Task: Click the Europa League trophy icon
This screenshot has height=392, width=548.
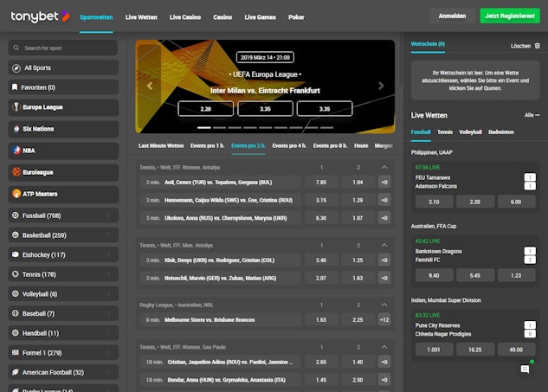Action: 16,107
